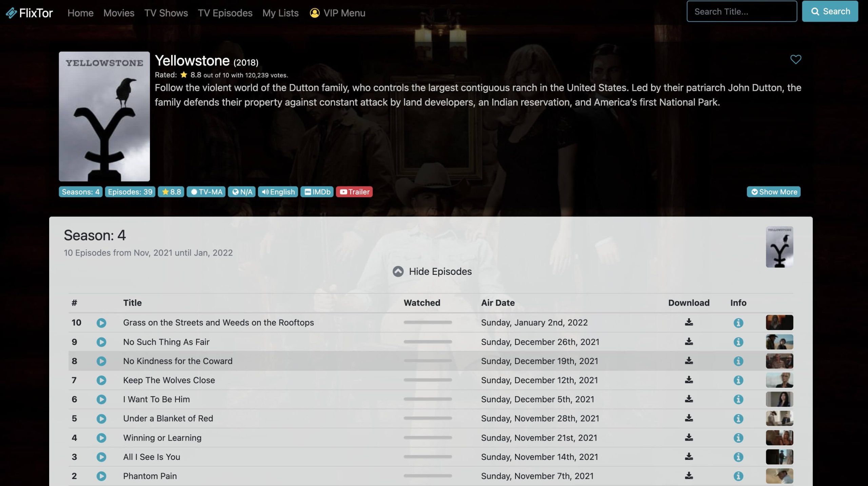Screen dimensions: 868x486
Task: Open info for No Kindness for the Coward
Action: coord(738,361)
